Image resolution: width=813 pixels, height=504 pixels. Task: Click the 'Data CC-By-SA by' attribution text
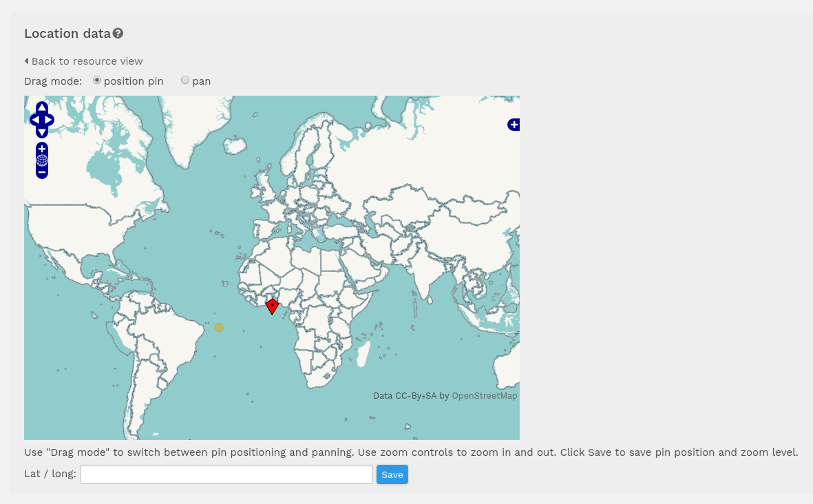[411, 396]
